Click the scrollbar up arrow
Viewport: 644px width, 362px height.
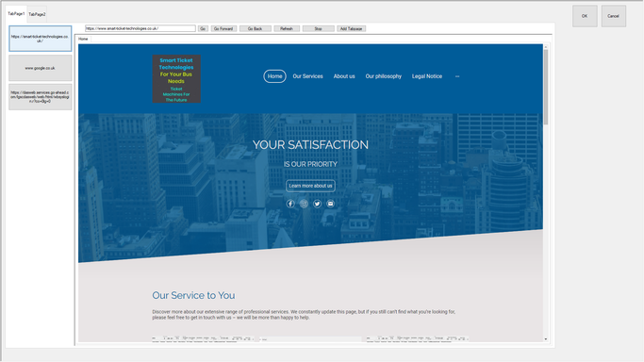click(546, 47)
